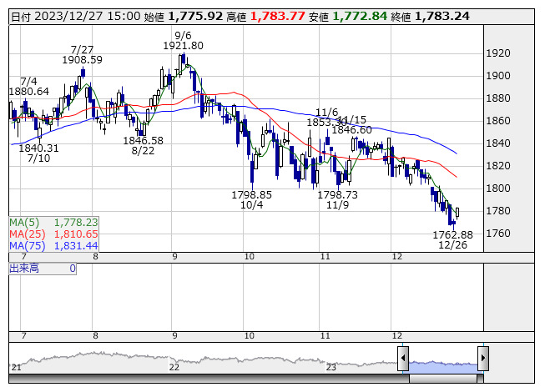
Task: Click the 1900 price axis label
Action: [498, 76]
